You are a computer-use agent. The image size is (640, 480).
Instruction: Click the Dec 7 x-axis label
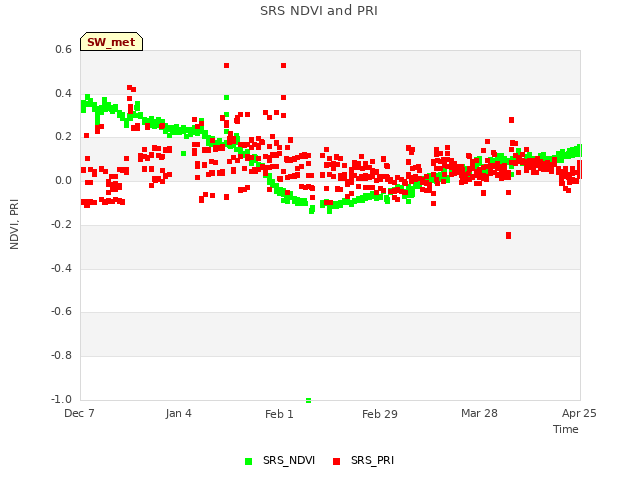pyautogui.click(x=80, y=413)
